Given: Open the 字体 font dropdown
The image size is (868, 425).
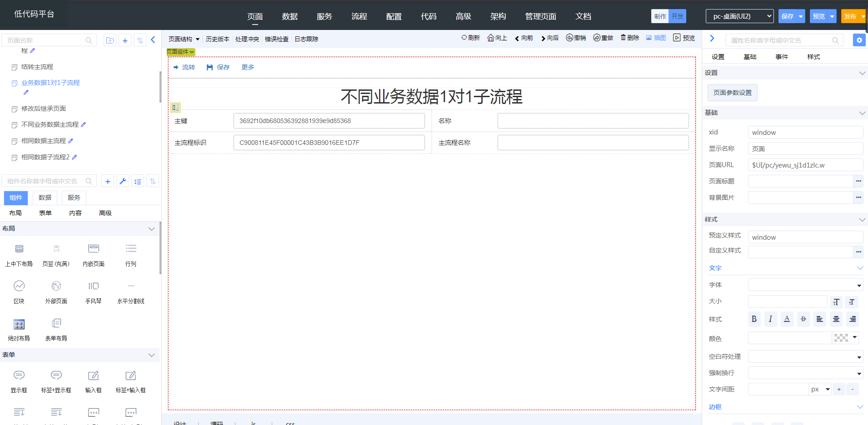Looking at the screenshot, I should tap(805, 285).
